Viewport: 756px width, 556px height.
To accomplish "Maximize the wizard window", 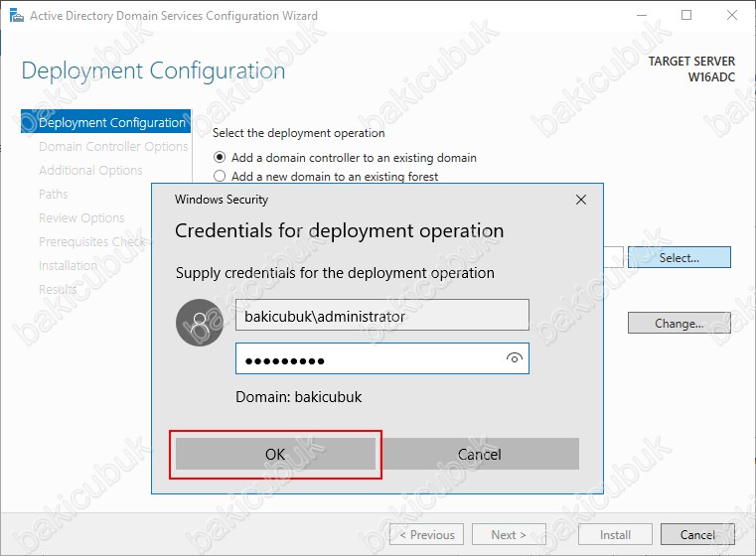I will click(x=686, y=16).
